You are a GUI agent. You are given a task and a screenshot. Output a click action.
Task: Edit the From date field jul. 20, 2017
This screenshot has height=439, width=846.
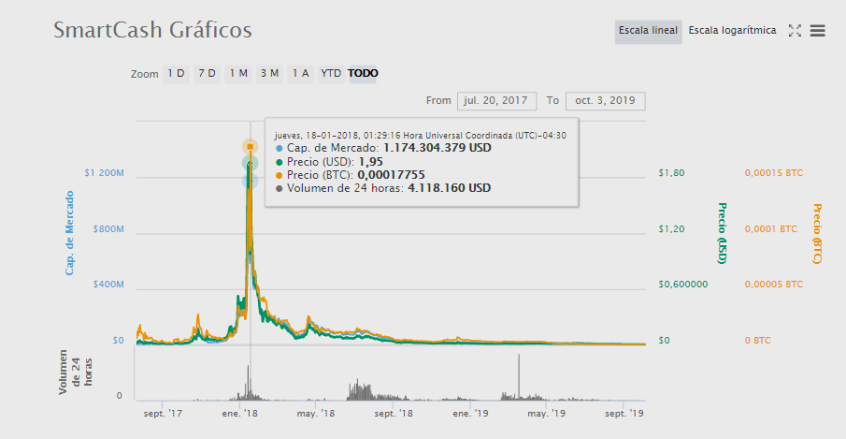496,101
